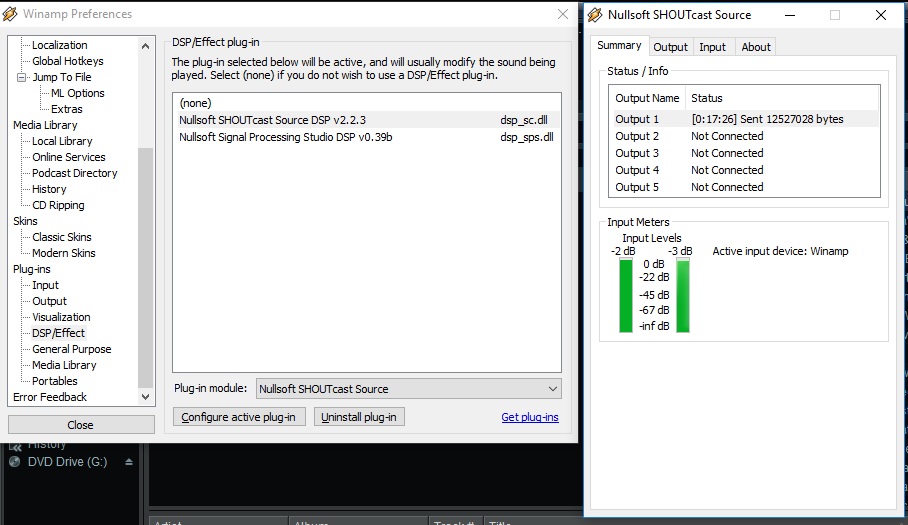Image resolution: width=908 pixels, height=525 pixels.
Task: Select Podcast Directory tree item
Action: pos(75,173)
